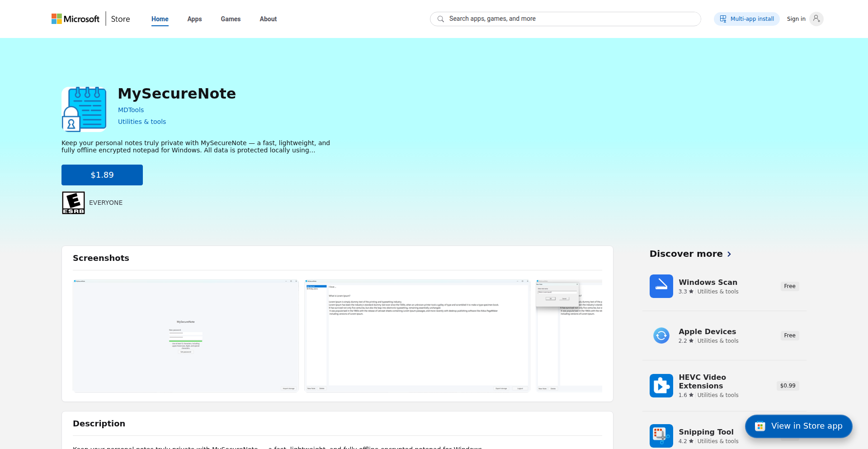
Task: Click the HEVC Video Extensions icon
Action: [x=661, y=386]
